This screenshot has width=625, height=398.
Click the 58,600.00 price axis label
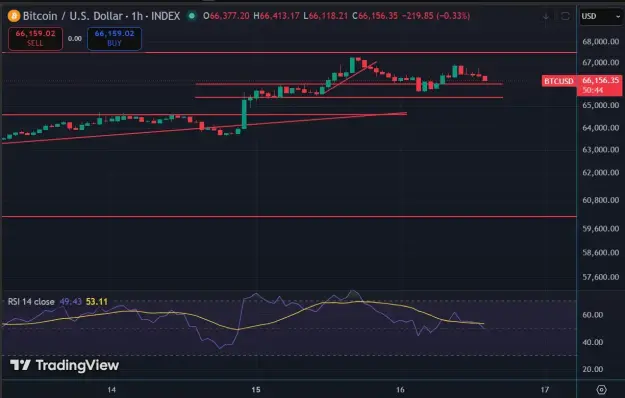click(601, 253)
